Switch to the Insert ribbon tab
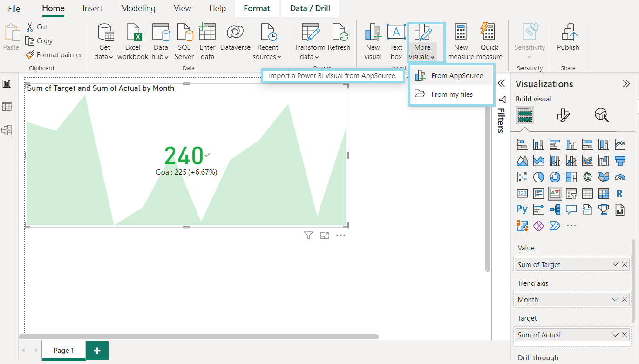Image resolution: width=639 pixels, height=364 pixels. pos(92,8)
